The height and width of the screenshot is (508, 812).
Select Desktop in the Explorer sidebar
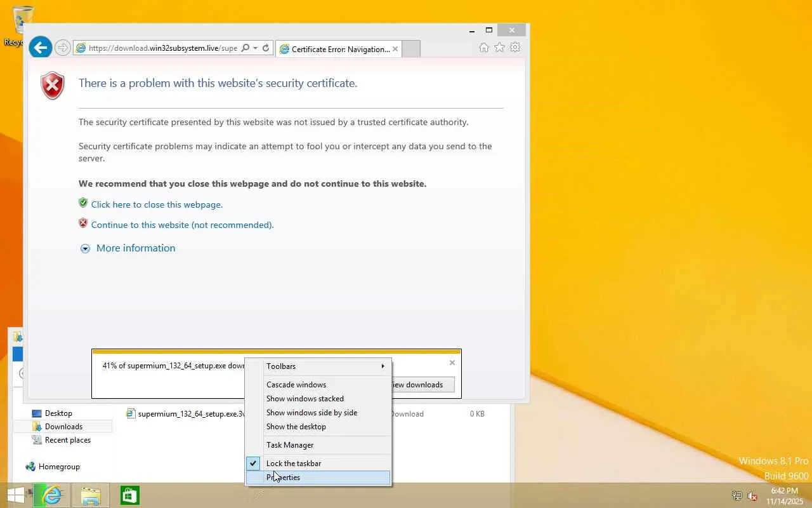click(58, 413)
